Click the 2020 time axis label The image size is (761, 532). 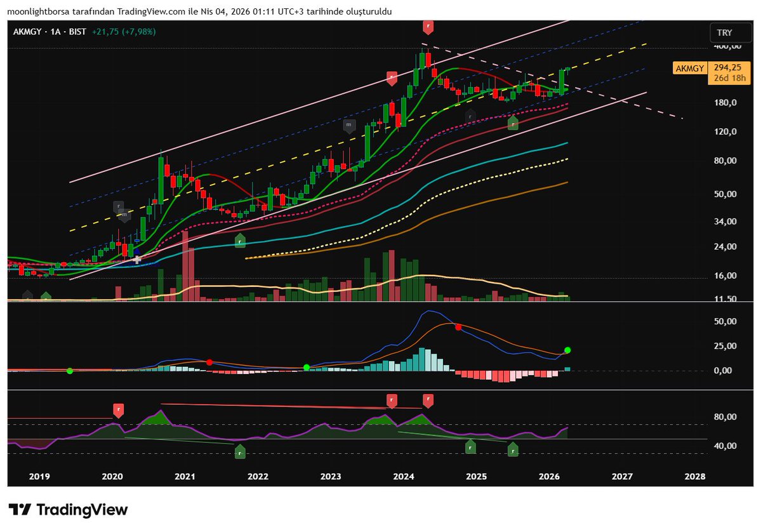112,476
